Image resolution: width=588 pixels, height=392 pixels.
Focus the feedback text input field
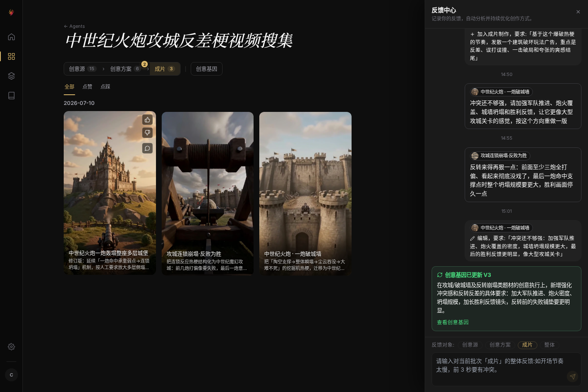(506, 369)
